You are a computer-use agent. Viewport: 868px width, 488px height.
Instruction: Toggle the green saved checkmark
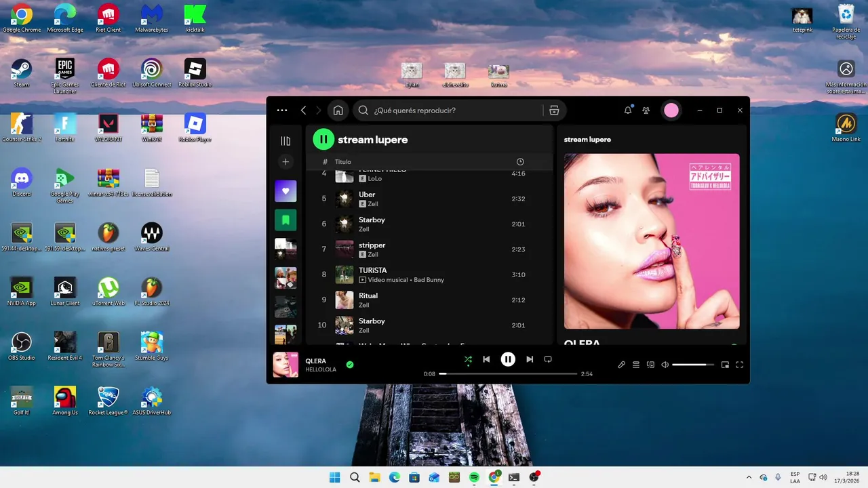point(350,365)
